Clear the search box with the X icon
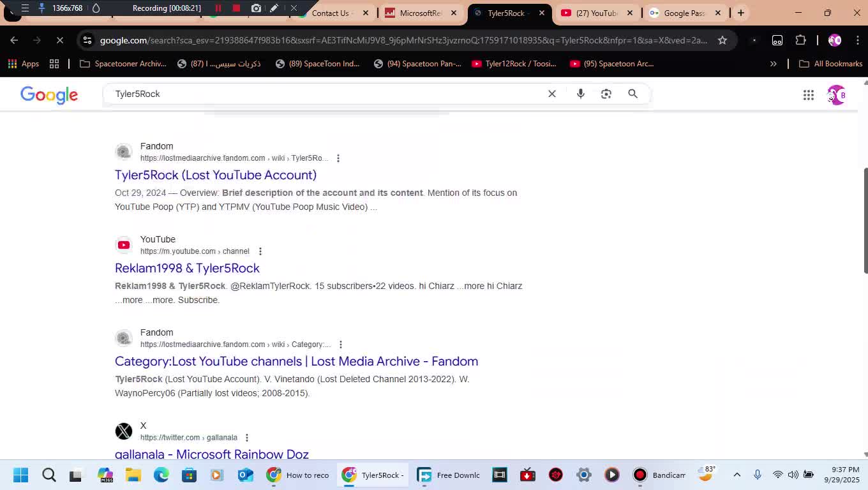 [x=551, y=93]
